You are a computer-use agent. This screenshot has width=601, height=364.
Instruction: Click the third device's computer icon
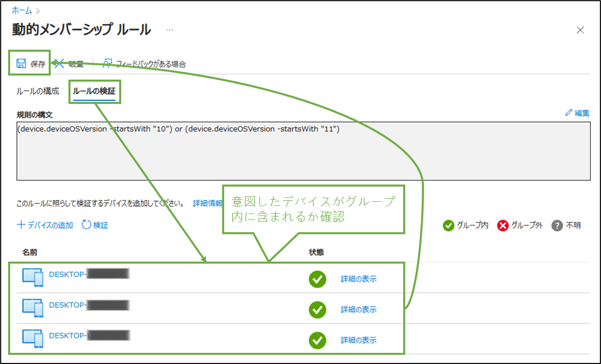[x=32, y=339]
